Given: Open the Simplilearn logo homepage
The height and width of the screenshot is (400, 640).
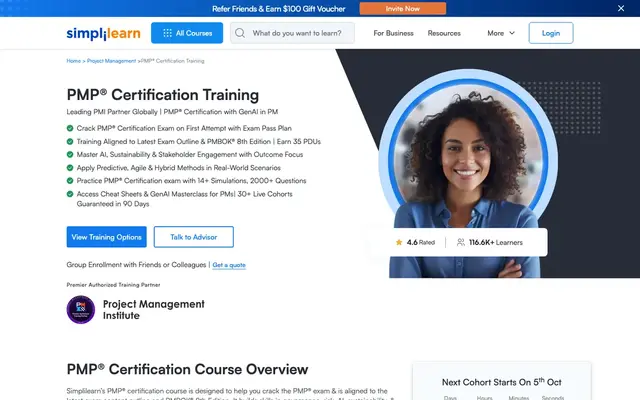Looking at the screenshot, I should tap(103, 33).
